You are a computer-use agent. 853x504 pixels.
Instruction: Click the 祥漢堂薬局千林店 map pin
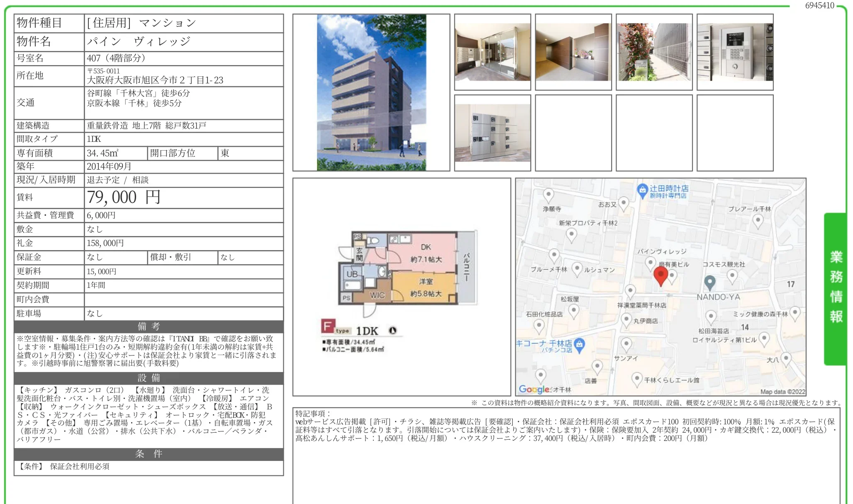pyautogui.click(x=630, y=291)
